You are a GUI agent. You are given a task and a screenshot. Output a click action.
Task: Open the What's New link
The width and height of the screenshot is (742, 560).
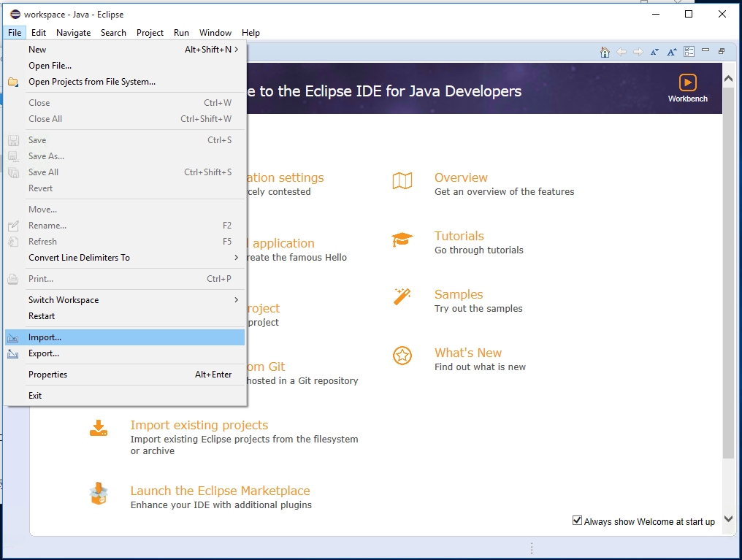[x=468, y=353]
